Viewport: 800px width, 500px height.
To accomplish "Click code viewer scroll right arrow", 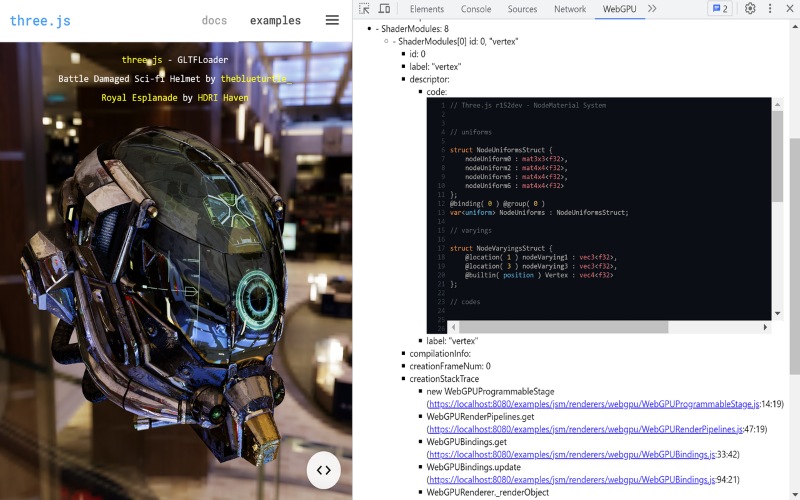I will tap(765, 327).
